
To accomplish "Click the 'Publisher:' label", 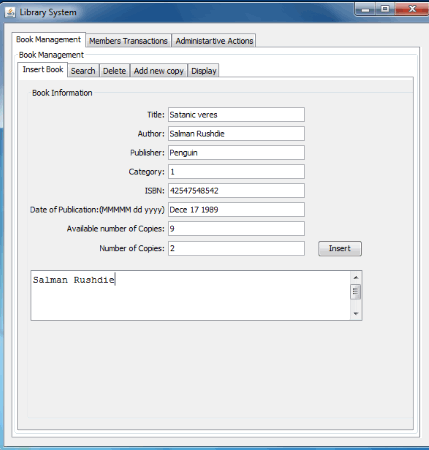I will (147, 153).
